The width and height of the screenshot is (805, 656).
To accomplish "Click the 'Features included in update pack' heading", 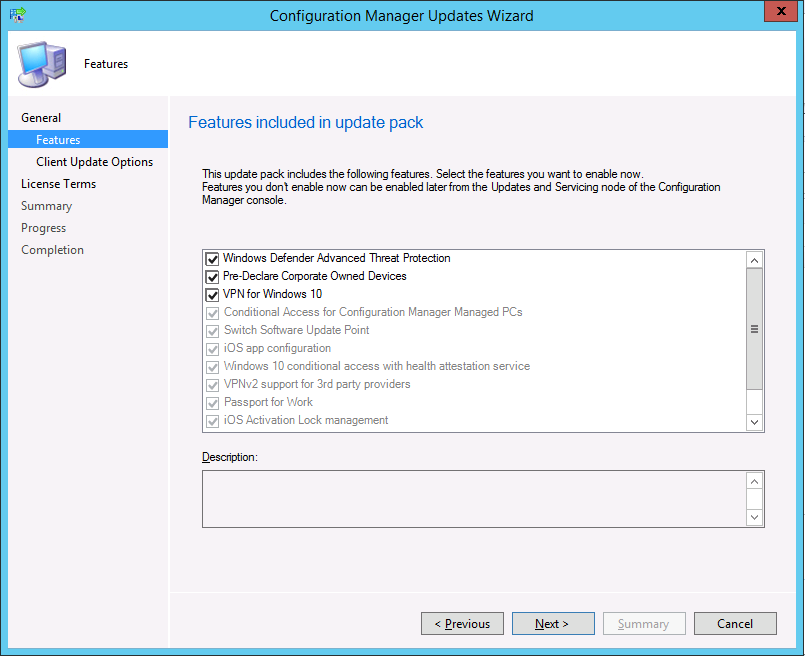I will (305, 122).
